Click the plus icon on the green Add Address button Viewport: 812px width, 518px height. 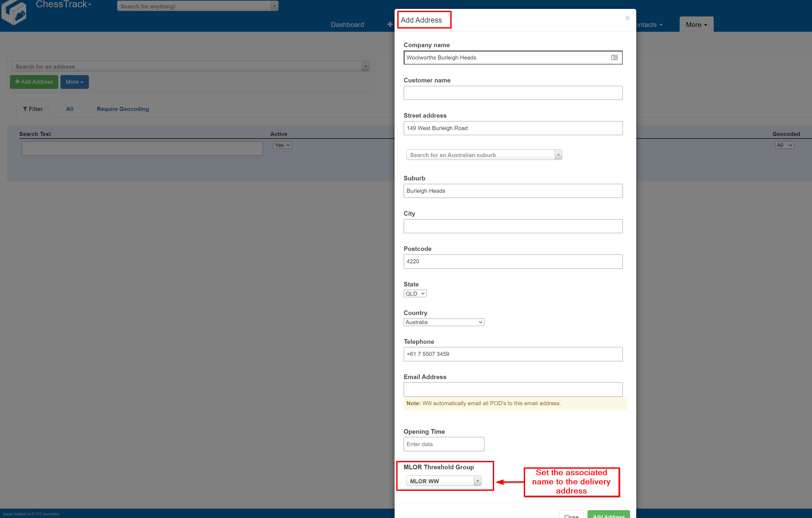click(18, 82)
